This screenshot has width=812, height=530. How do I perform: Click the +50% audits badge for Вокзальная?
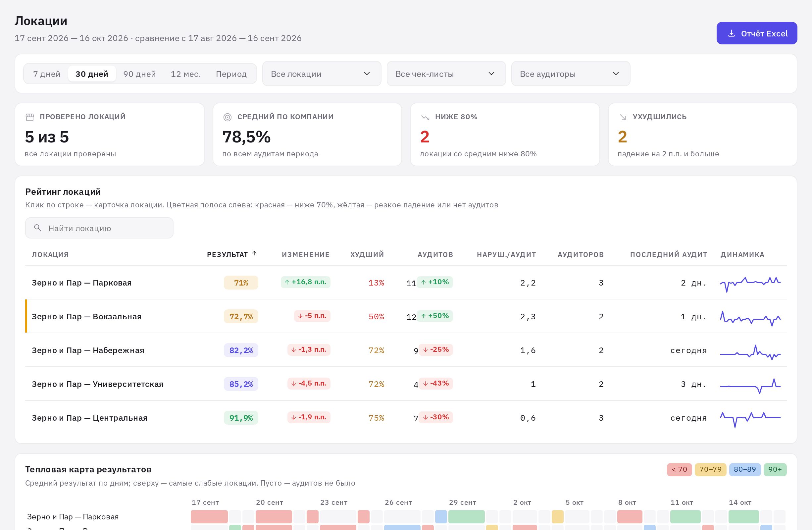coord(435,316)
